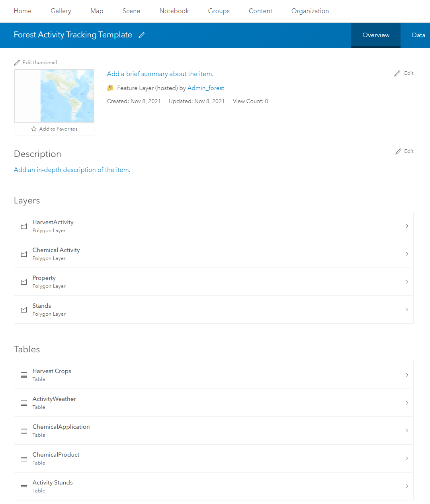Click the ChemicalApplication table icon
The width and height of the screenshot is (430, 504).
click(24, 431)
